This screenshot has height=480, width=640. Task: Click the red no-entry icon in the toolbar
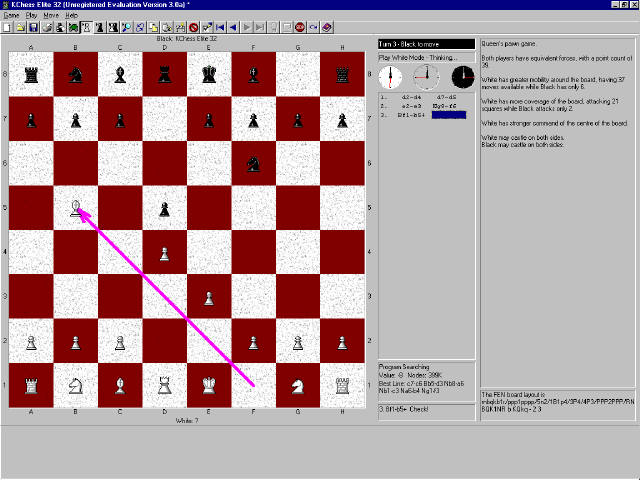pyautogui.click(x=193, y=27)
